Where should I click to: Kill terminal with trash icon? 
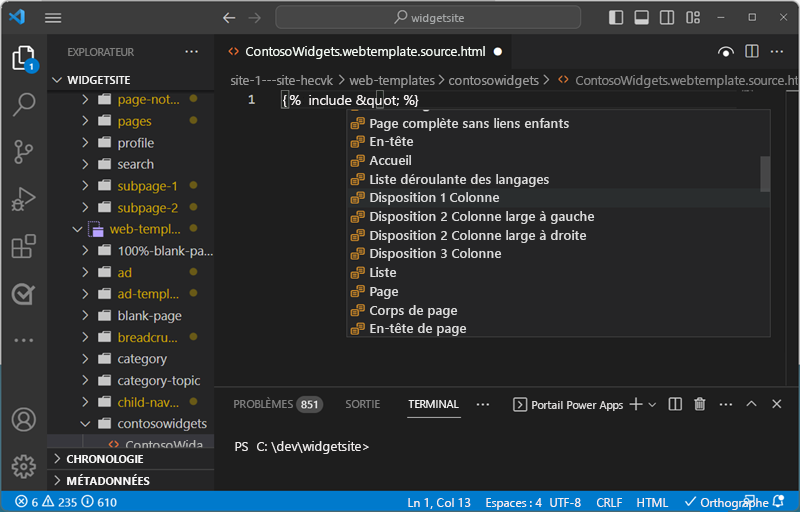(700, 404)
